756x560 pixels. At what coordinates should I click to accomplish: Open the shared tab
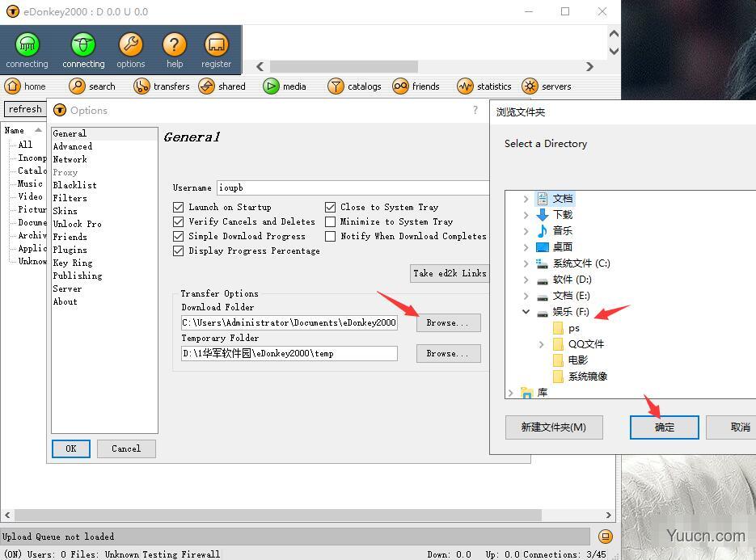tap(222, 86)
